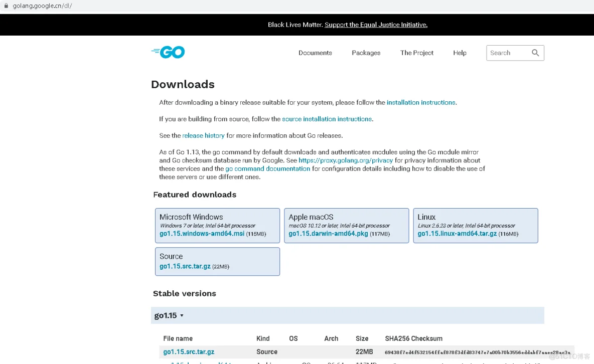
Task: Click the SHA256 Checksum column header
Action: (x=414, y=338)
